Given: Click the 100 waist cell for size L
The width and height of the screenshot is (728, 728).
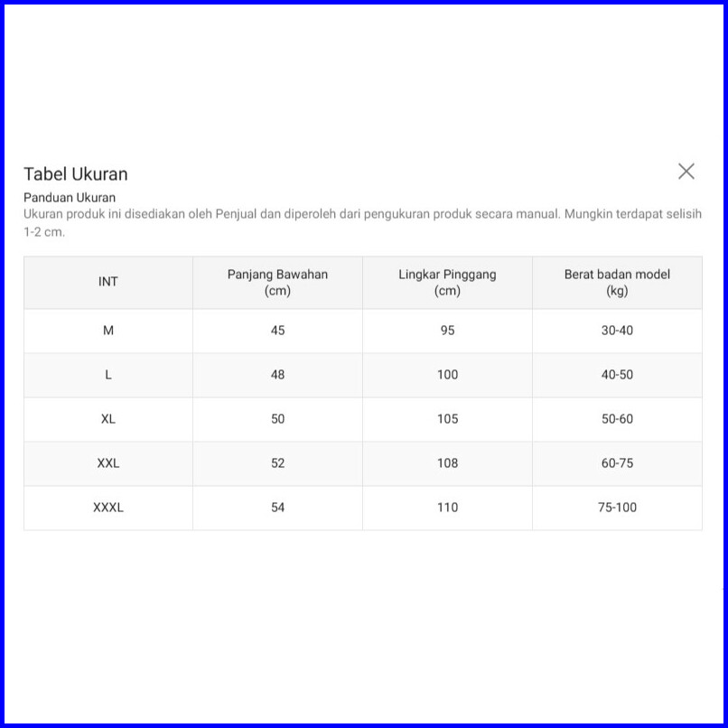Looking at the screenshot, I should point(447,375).
